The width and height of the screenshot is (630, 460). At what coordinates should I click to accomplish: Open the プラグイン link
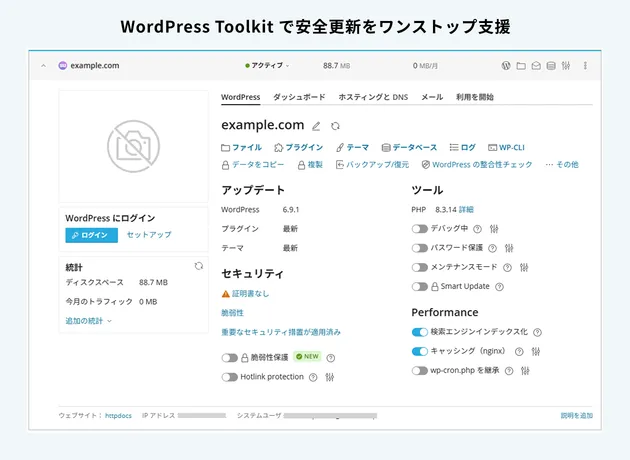click(299, 147)
